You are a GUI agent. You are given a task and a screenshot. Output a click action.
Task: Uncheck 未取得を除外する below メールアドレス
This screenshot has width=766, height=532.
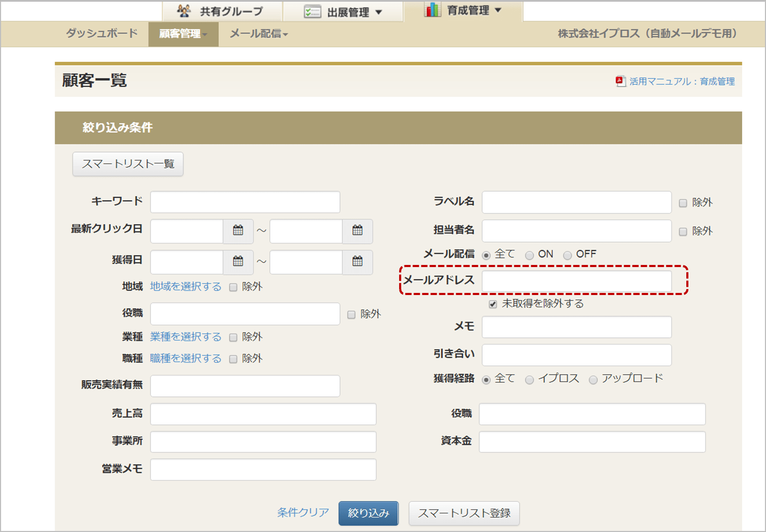pos(492,303)
